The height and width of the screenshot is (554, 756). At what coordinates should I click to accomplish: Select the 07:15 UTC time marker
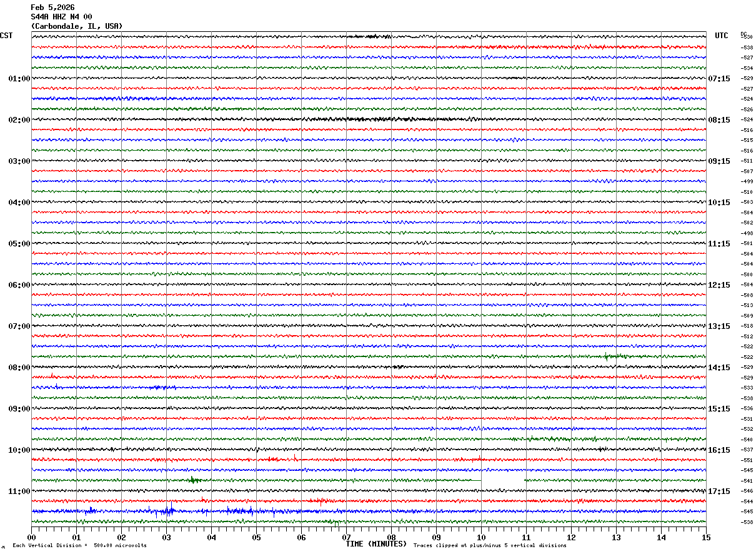[719, 79]
